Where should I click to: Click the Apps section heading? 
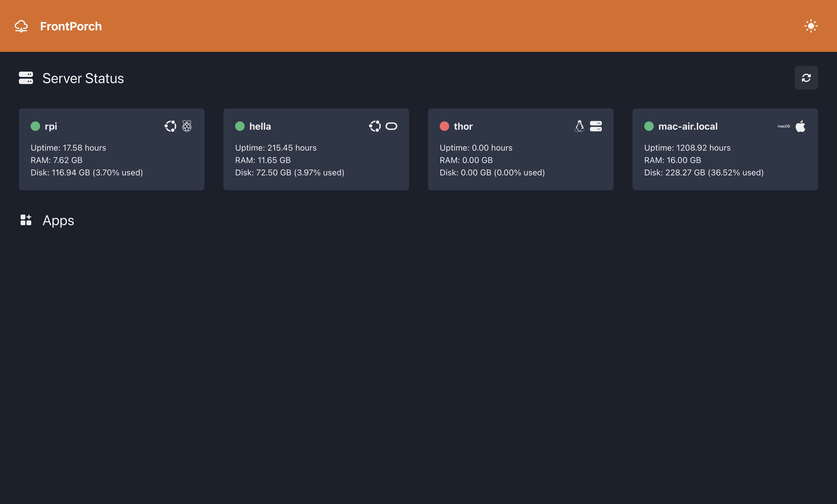coord(58,221)
